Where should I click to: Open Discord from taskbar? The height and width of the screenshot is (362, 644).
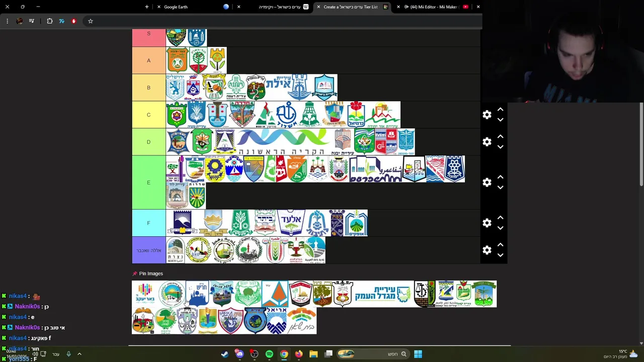pos(239,354)
